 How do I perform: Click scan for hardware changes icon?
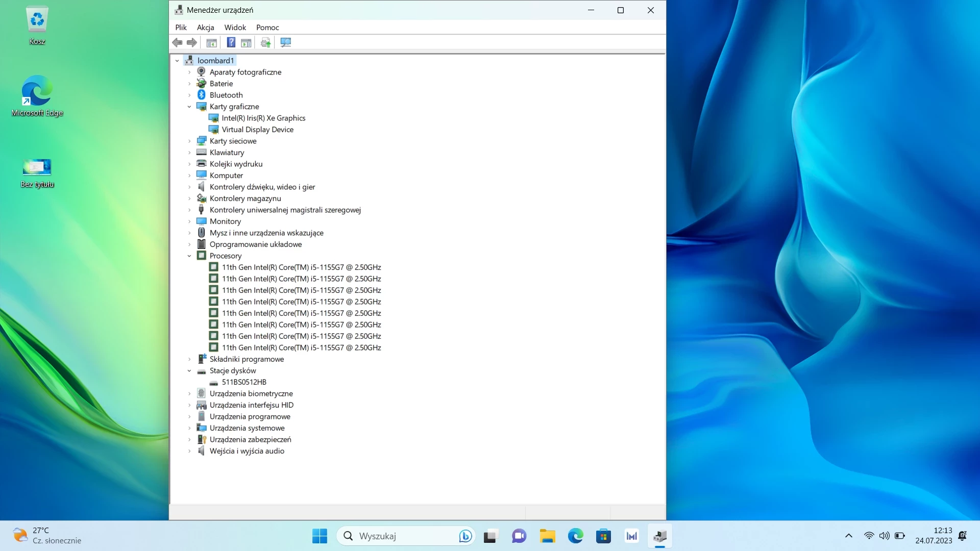(285, 43)
